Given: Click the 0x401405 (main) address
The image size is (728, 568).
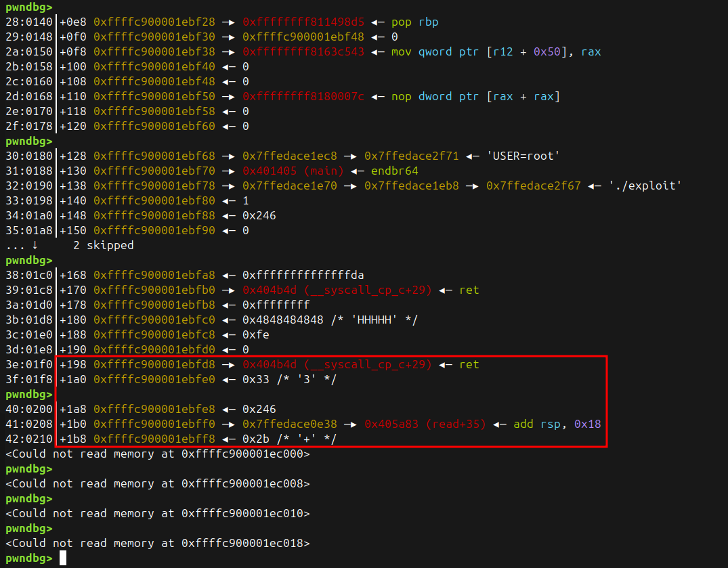Looking at the screenshot, I should [294, 171].
